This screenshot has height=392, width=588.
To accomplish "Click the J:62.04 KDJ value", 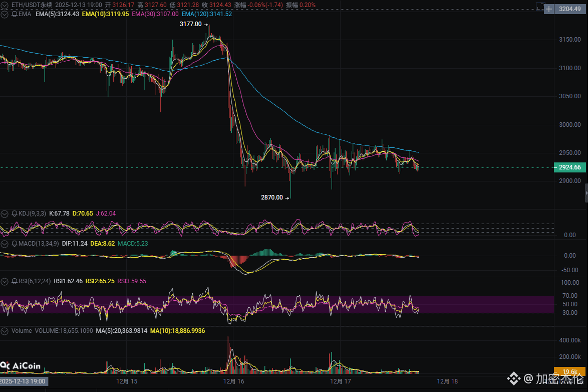I will coord(106,214).
